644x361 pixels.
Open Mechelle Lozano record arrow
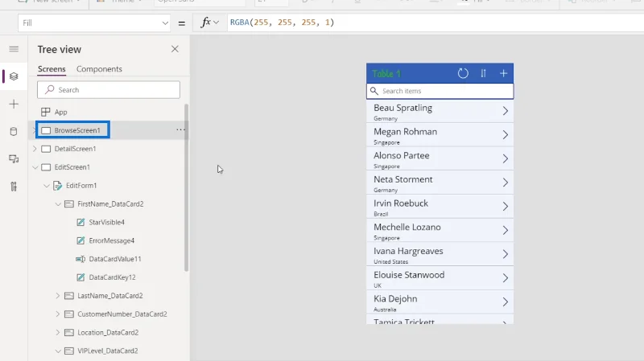click(x=506, y=230)
